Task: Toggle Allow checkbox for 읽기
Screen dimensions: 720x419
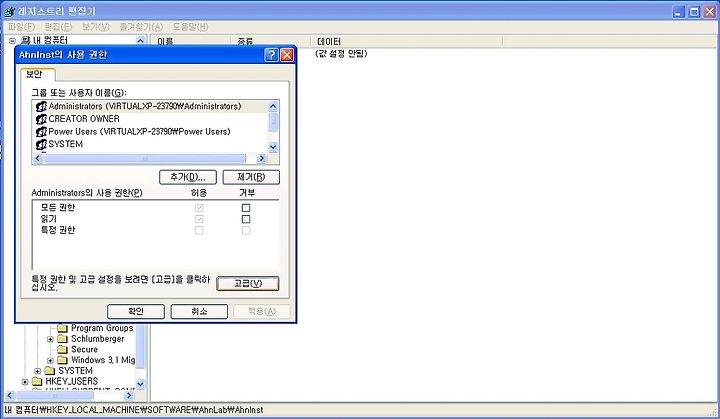Action: 199,219
